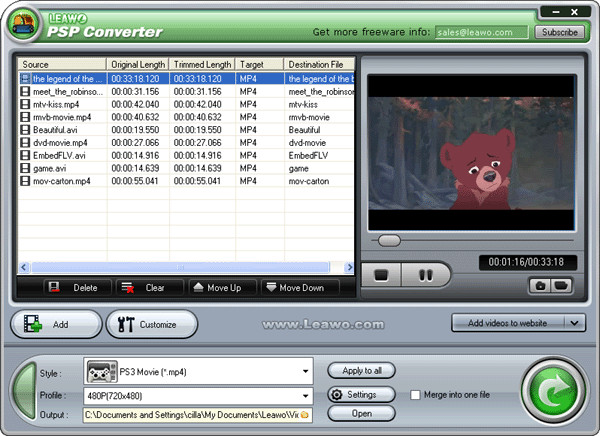600x436 pixels.
Task: Stop the video preview playback
Action: (381, 274)
